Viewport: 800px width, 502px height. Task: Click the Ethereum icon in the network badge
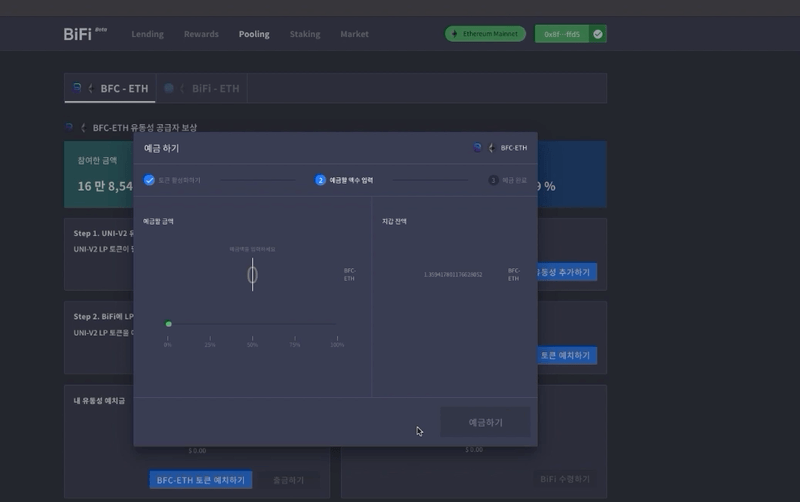point(455,34)
